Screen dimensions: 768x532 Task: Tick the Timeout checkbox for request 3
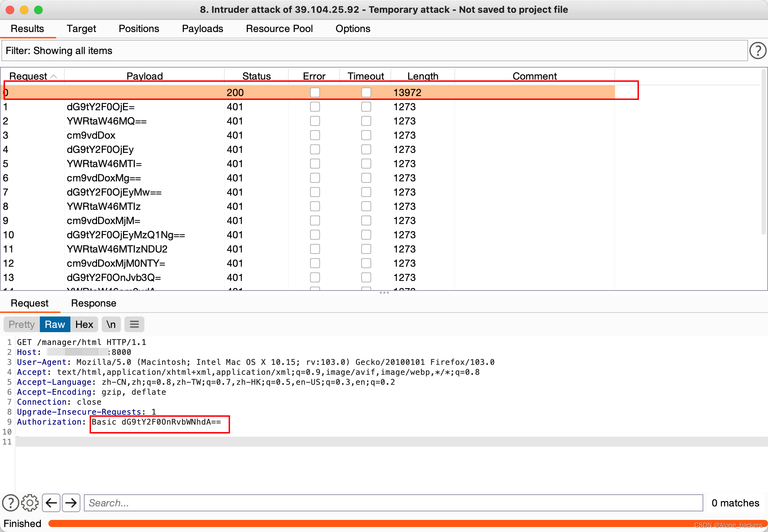coord(366,135)
